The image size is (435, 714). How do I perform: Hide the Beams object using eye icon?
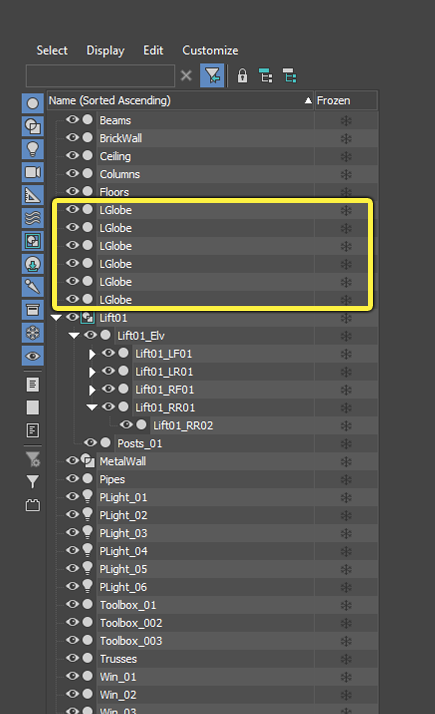72,120
